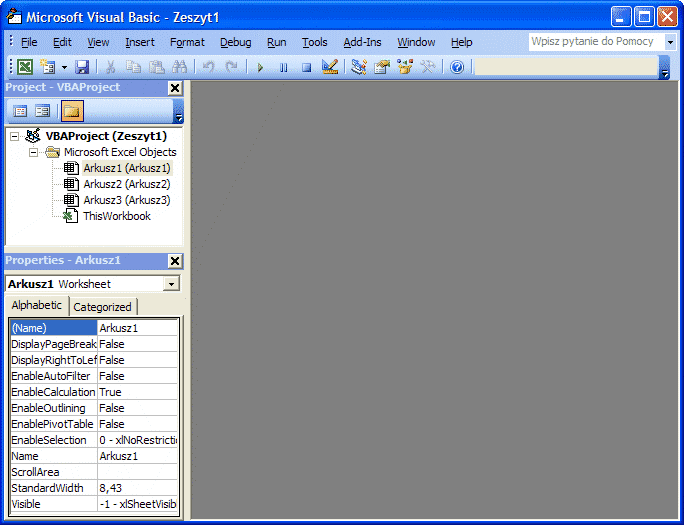This screenshot has width=684, height=525.
Task: Open the Arkusz1 Worksheet object dropdown
Action: pyautogui.click(x=172, y=284)
